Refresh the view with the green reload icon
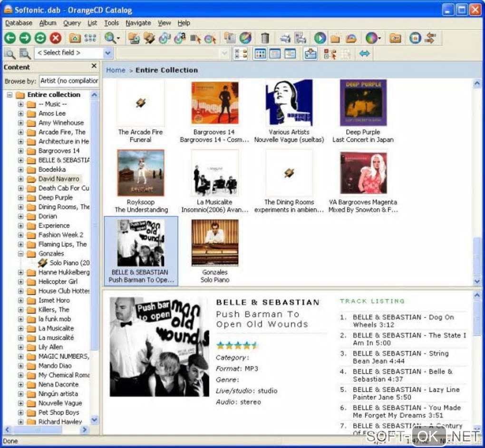Image resolution: width=485 pixels, height=448 pixels. click(x=40, y=38)
